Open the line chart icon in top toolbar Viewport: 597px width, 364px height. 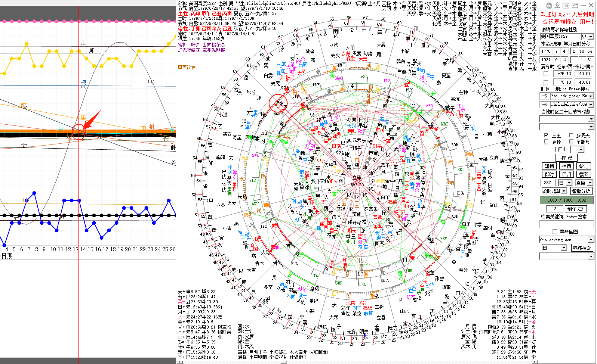[x=575, y=5]
